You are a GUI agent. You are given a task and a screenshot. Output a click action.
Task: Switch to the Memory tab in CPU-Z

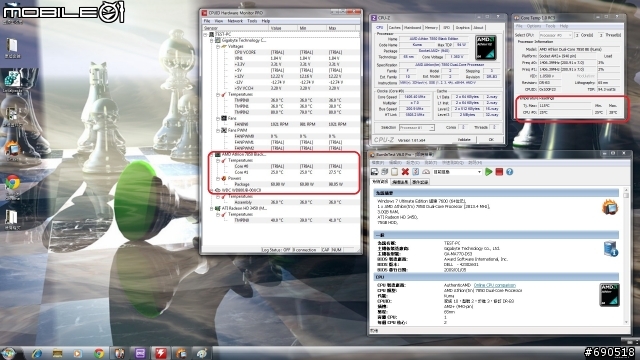431,27
